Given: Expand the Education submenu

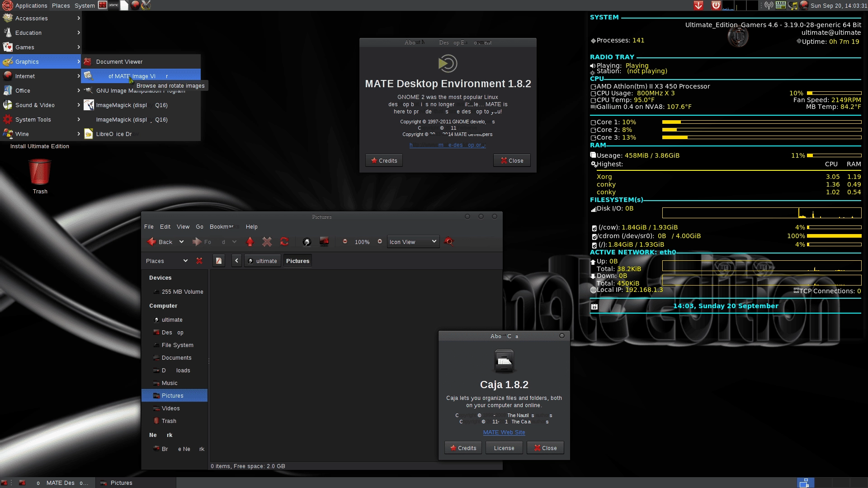Looking at the screenshot, I should click(x=41, y=33).
